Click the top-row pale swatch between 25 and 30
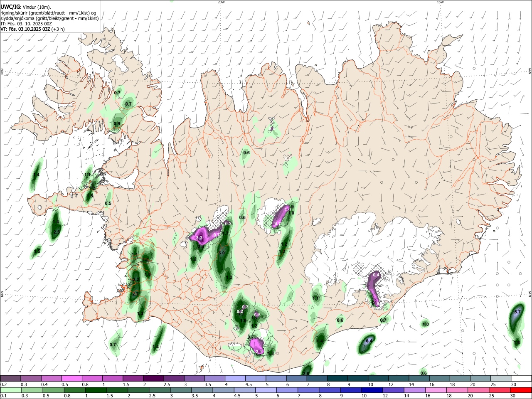This screenshot has width=532, height=399. pyautogui.click(x=501, y=378)
